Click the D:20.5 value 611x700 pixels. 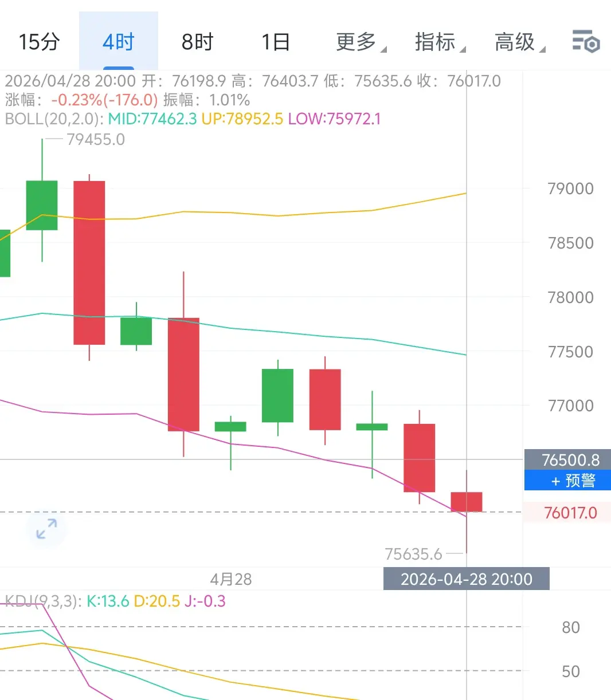point(156,601)
